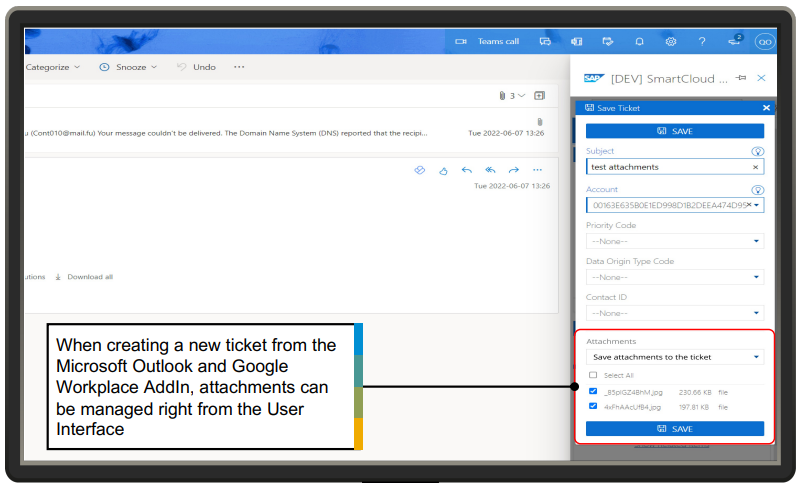Clear the Account field value
Viewport: 801px width, 483px height.
click(x=749, y=204)
